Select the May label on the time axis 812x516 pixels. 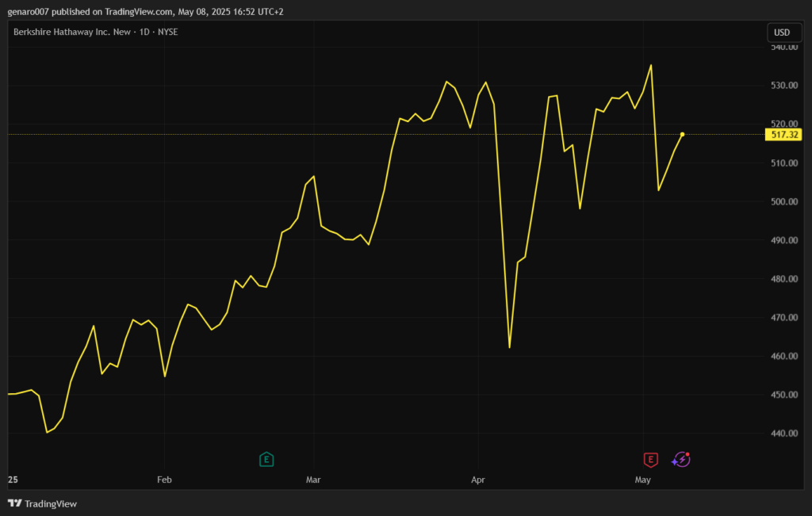642,480
